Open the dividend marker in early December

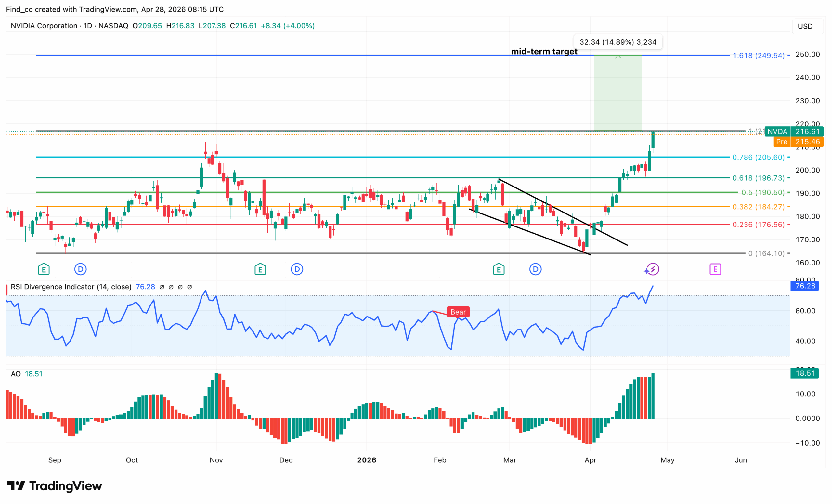point(297,269)
